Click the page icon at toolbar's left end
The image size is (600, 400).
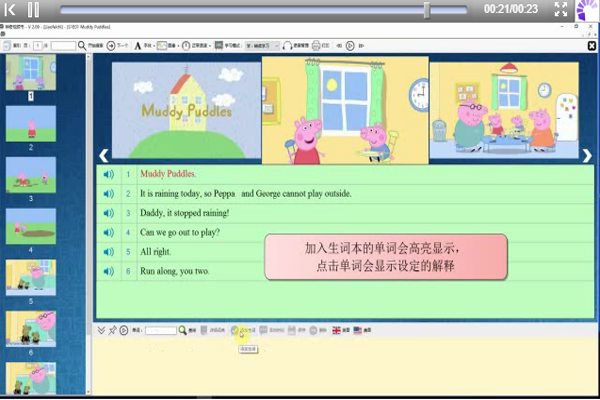tap(7, 46)
